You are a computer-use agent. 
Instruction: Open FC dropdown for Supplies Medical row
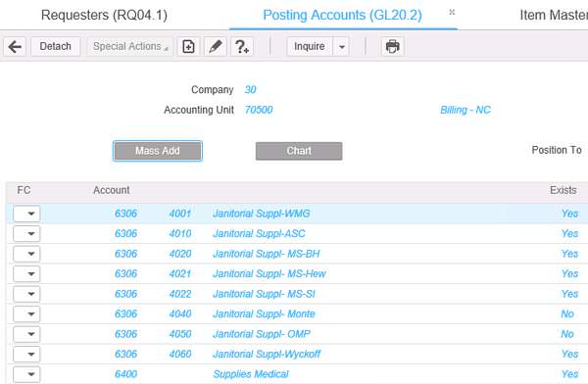[26, 374]
